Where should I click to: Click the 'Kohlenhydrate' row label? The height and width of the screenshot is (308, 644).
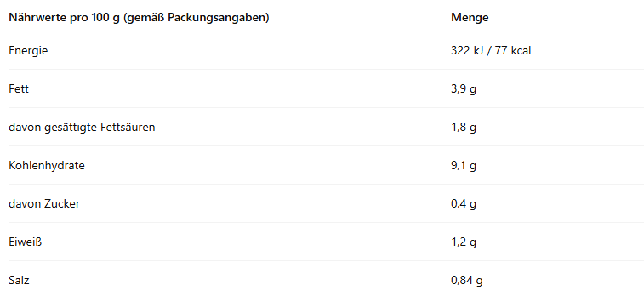pyautogui.click(x=47, y=166)
